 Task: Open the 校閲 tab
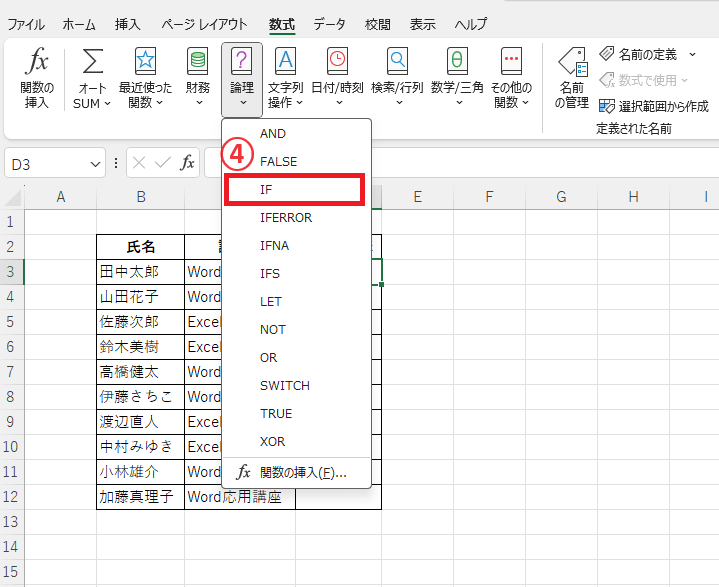pyautogui.click(x=377, y=24)
